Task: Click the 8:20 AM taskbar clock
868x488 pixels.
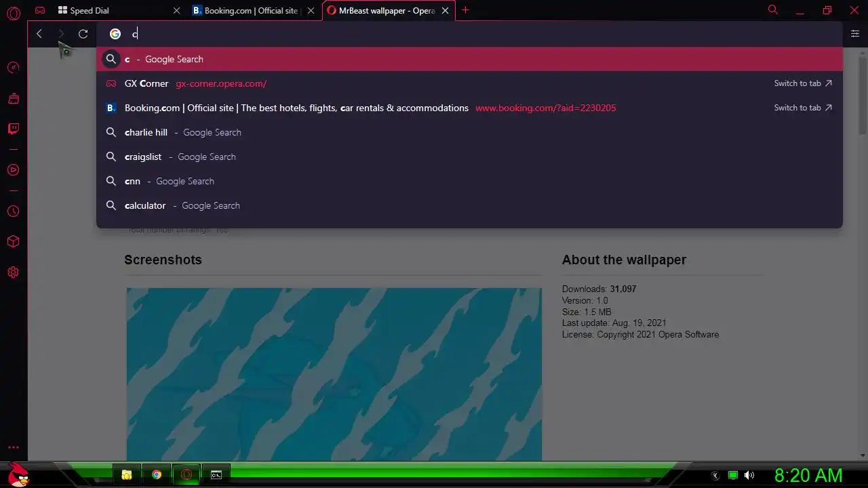Action: tap(808, 475)
